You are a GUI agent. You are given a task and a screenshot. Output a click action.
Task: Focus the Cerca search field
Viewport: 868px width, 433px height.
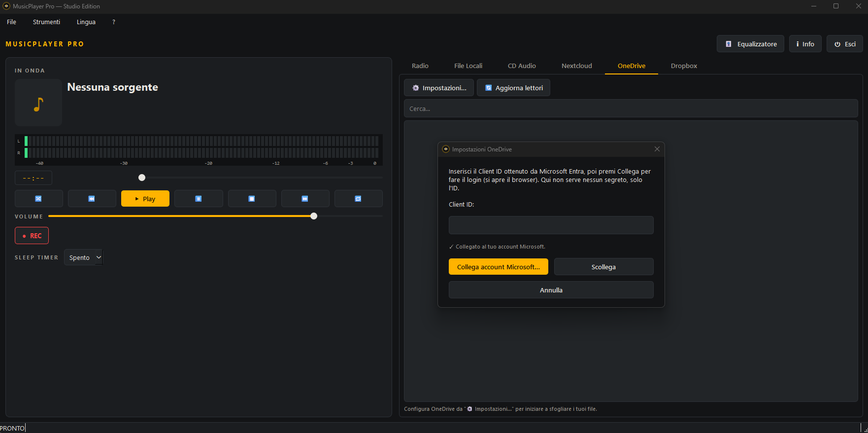click(631, 108)
